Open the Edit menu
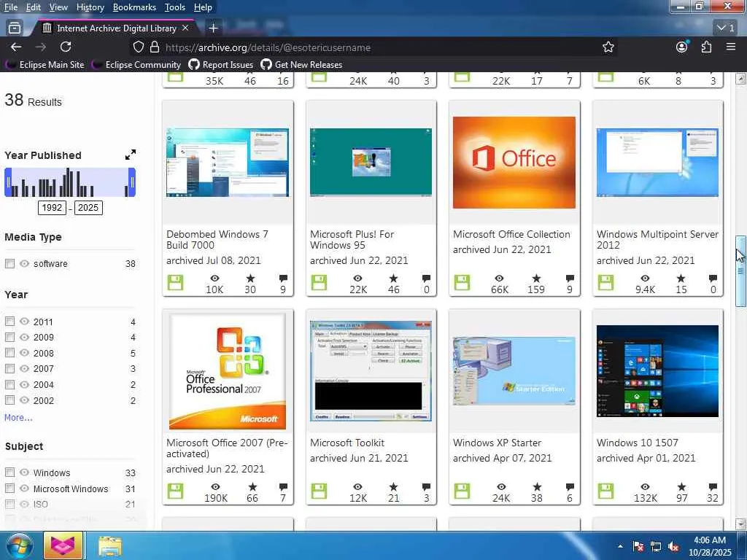 click(x=34, y=7)
